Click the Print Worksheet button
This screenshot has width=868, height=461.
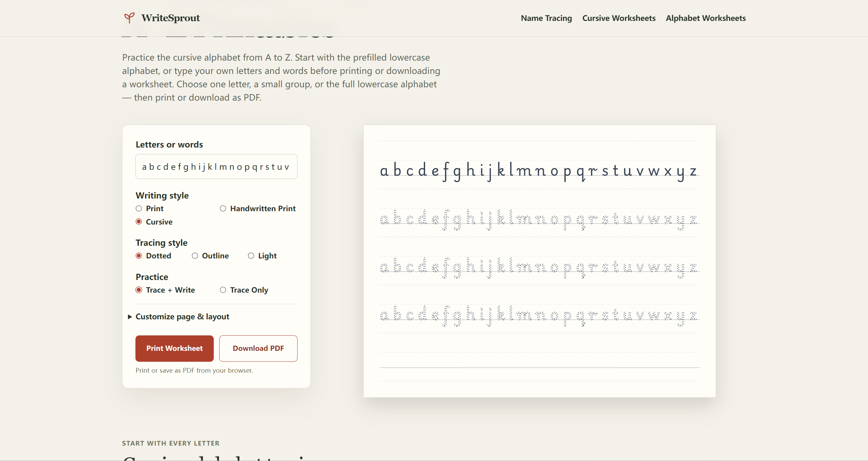(174, 348)
